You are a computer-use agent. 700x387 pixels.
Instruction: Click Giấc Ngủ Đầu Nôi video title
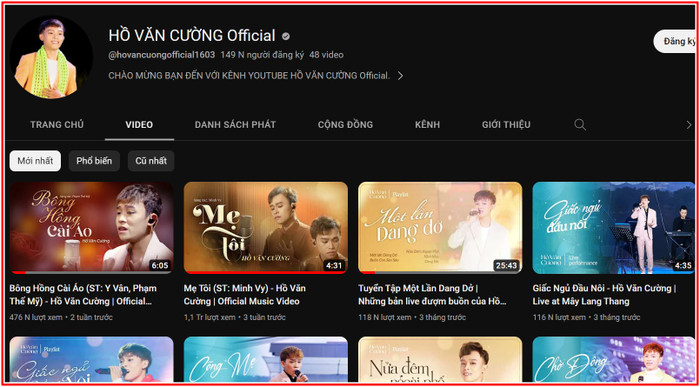(x=604, y=295)
